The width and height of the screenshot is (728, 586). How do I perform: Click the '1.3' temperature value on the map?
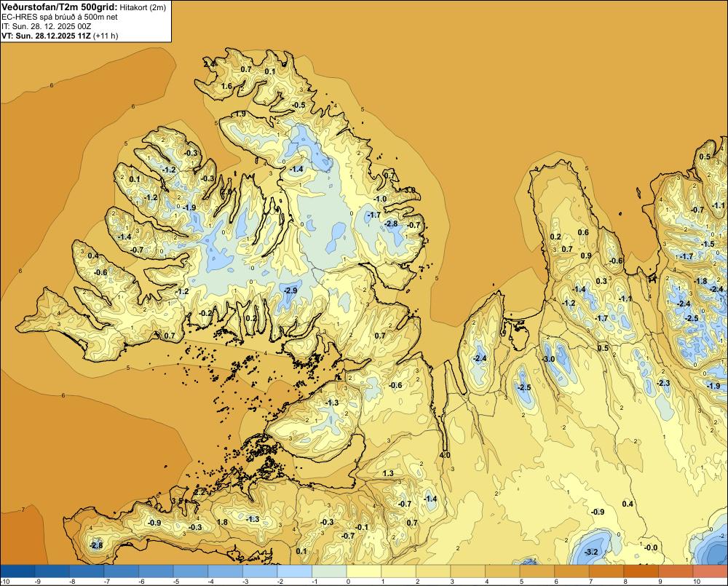pos(388,474)
